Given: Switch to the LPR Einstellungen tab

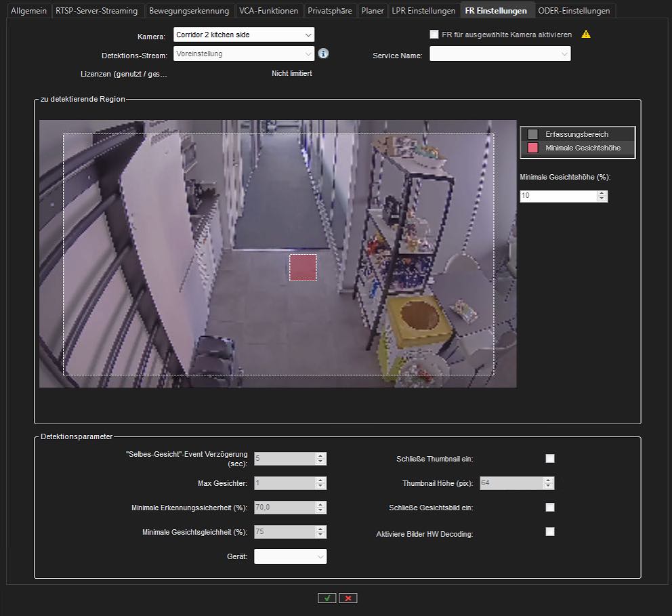Looking at the screenshot, I should pyautogui.click(x=423, y=11).
